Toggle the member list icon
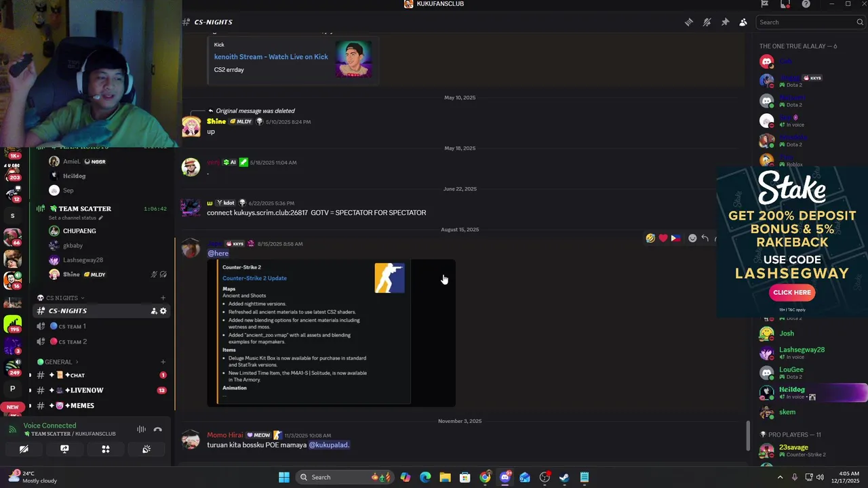Image resolution: width=868 pixels, height=488 pixels. point(743,22)
